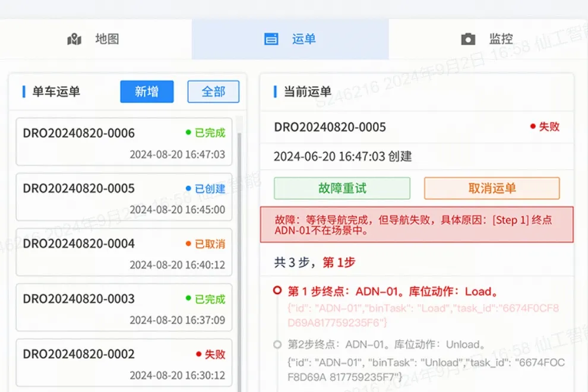
Task: Click the map icon in the 地图 tab
Action: tap(74, 40)
